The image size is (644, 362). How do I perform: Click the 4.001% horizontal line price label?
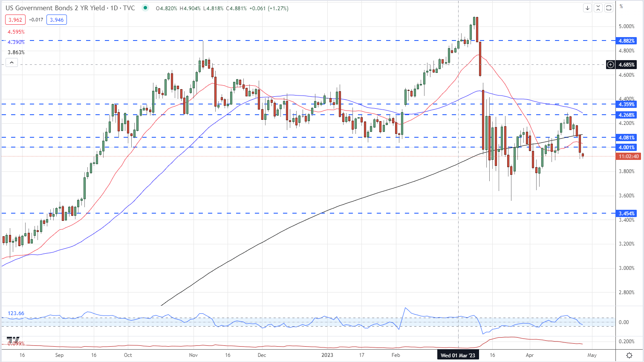click(627, 148)
